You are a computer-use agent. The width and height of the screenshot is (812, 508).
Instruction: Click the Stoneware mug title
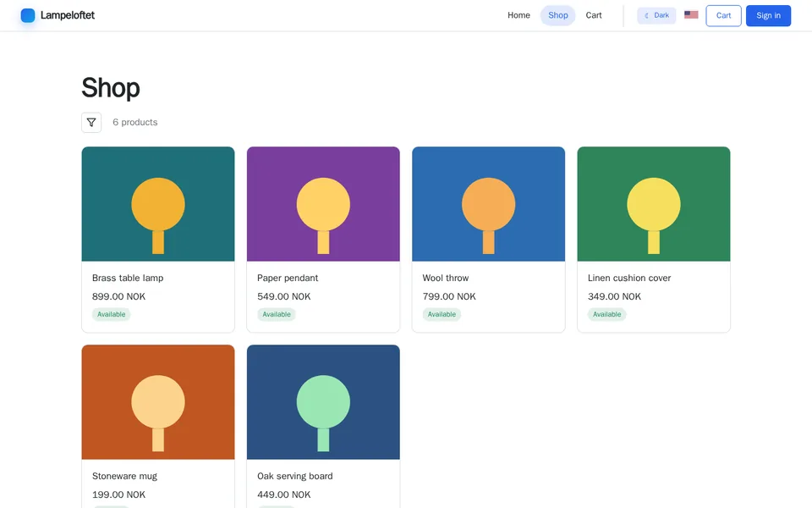pos(124,476)
